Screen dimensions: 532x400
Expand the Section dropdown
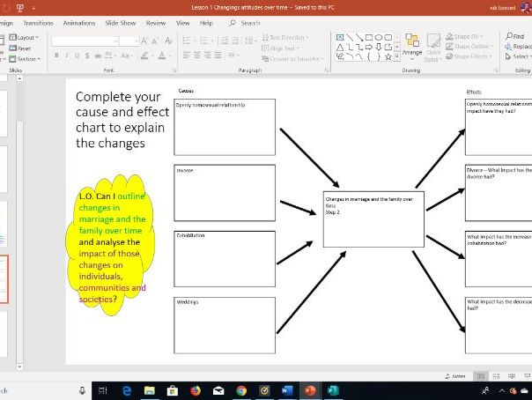(26, 59)
